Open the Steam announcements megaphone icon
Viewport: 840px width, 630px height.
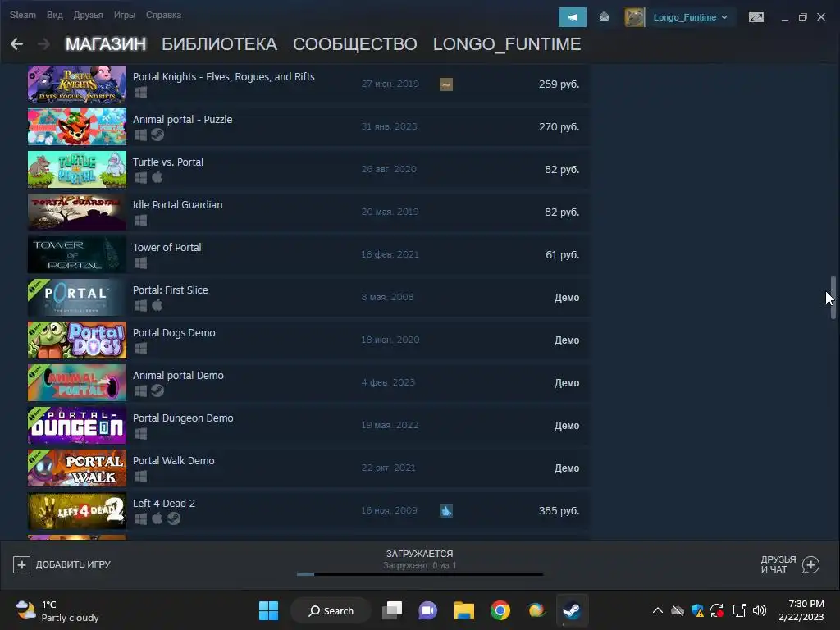pyautogui.click(x=572, y=17)
